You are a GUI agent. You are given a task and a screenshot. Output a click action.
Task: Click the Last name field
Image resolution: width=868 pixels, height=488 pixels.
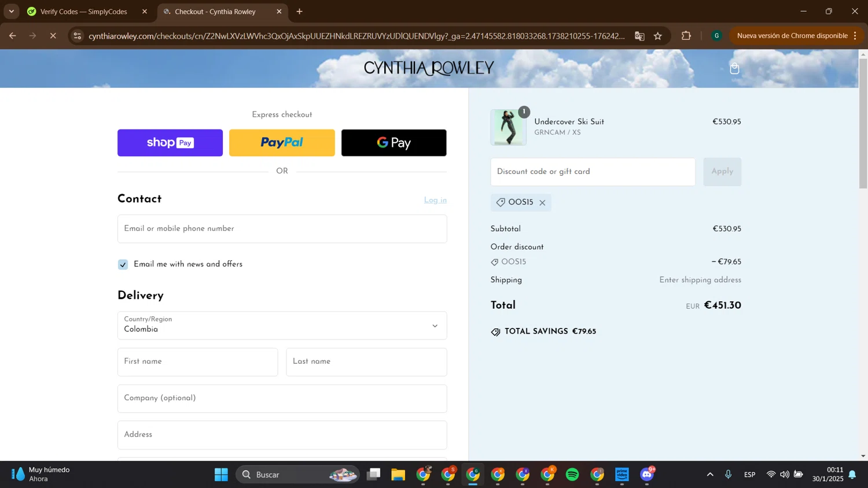pyautogui.click(x=366, y=362)
